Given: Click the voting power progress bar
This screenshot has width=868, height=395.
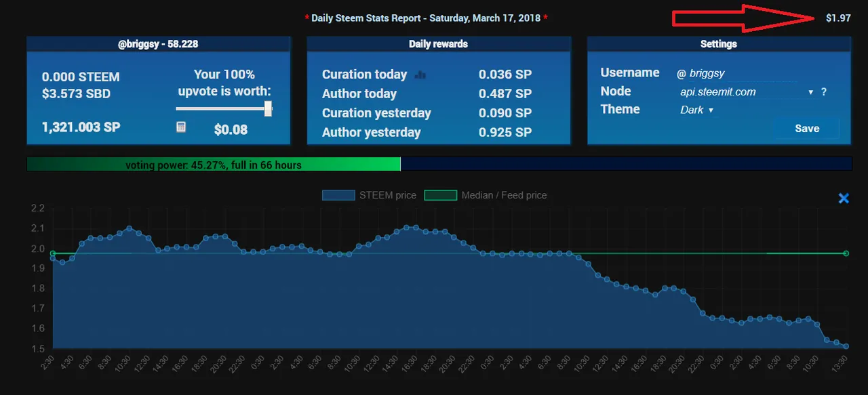Looking at the screenshot, I should (439, 165).
